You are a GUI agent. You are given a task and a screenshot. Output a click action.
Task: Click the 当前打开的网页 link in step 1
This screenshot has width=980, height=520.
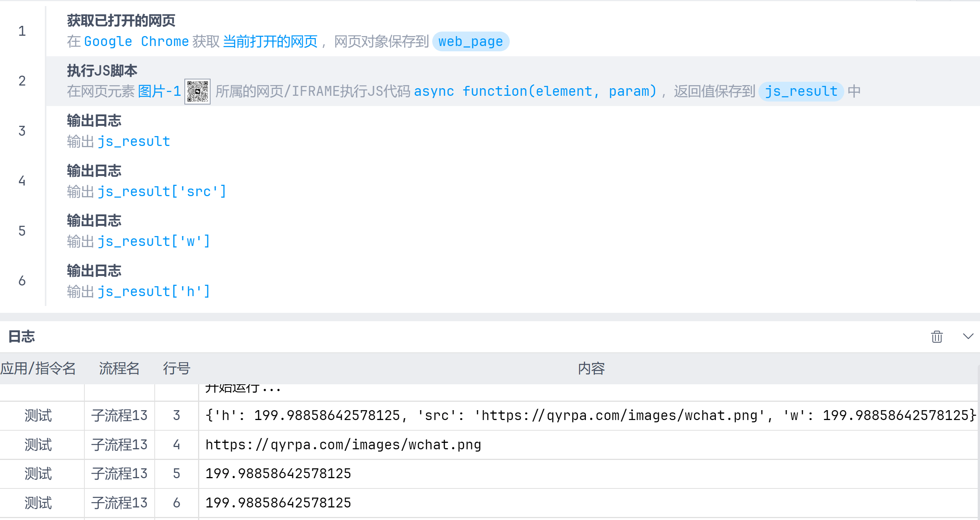click(270, 41)
